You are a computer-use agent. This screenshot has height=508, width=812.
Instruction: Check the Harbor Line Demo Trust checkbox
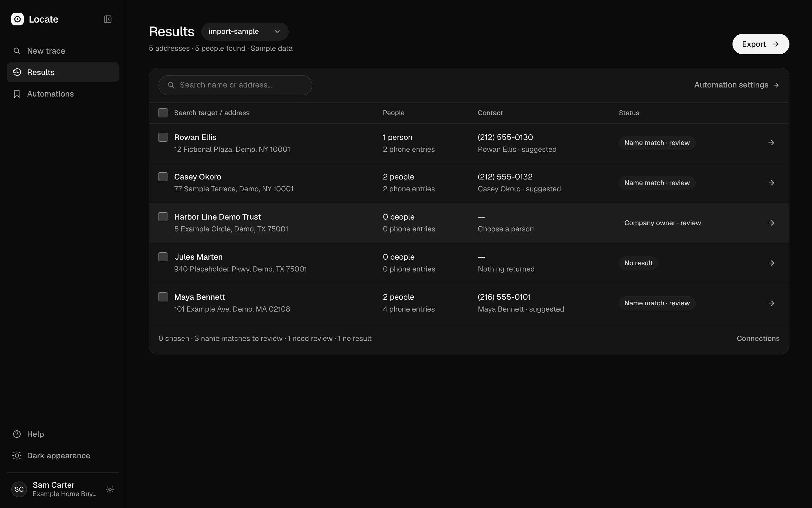[163, 217]
